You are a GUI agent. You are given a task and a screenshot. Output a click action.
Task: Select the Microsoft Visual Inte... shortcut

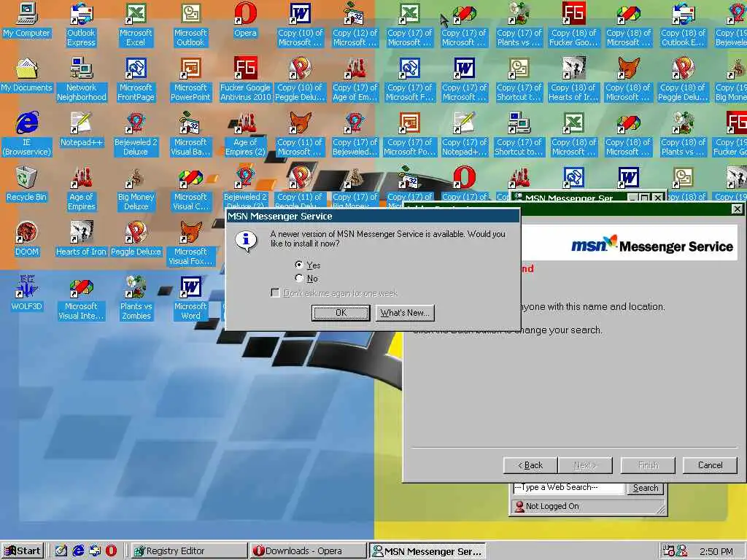81,298
